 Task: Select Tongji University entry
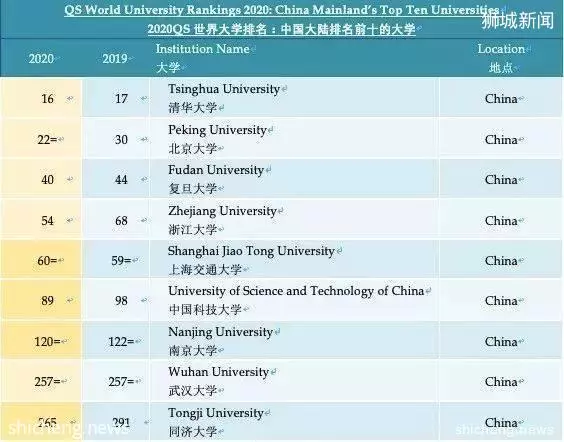click(216, 413)
